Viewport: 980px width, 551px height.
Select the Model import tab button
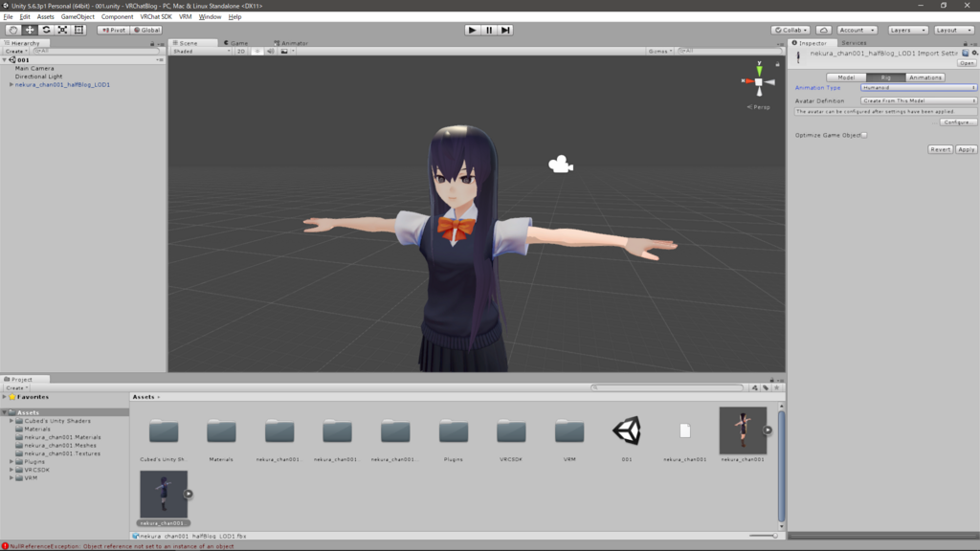(x=846, y=77)
